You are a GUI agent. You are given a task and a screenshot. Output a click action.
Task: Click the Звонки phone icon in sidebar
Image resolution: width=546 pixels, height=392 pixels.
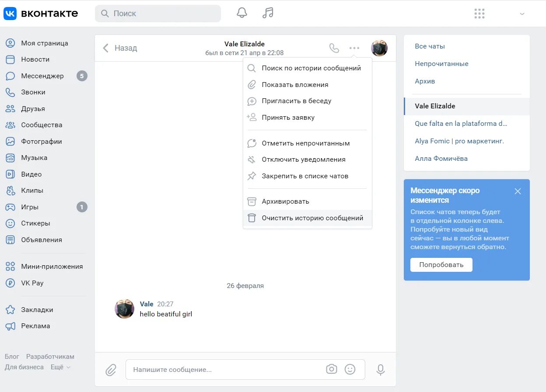10,92
